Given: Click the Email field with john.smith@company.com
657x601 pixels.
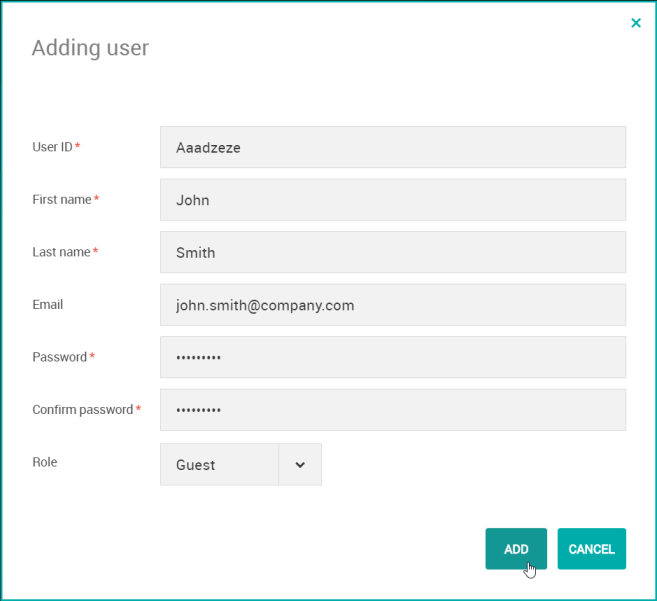Looking at the screenshot, I should click(x=392, y=305).
